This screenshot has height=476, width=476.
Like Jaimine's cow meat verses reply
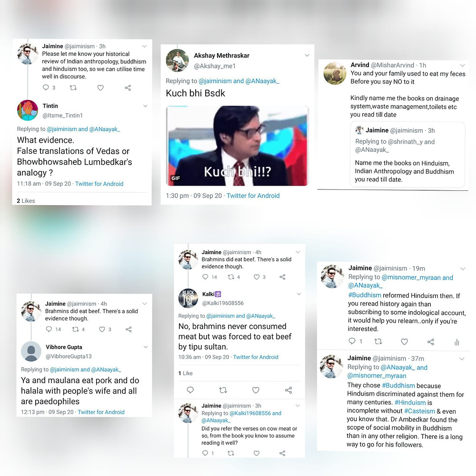click(257, 453)
